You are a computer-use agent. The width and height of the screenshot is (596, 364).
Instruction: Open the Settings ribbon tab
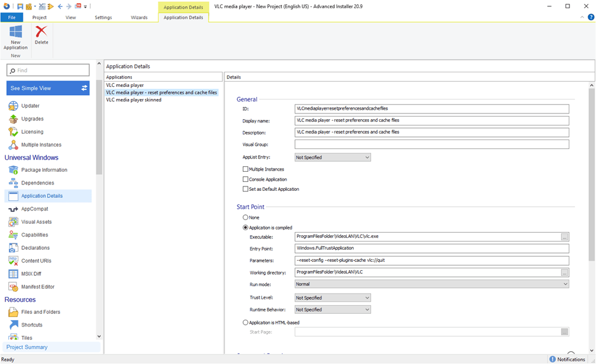(x=103, y=17)
